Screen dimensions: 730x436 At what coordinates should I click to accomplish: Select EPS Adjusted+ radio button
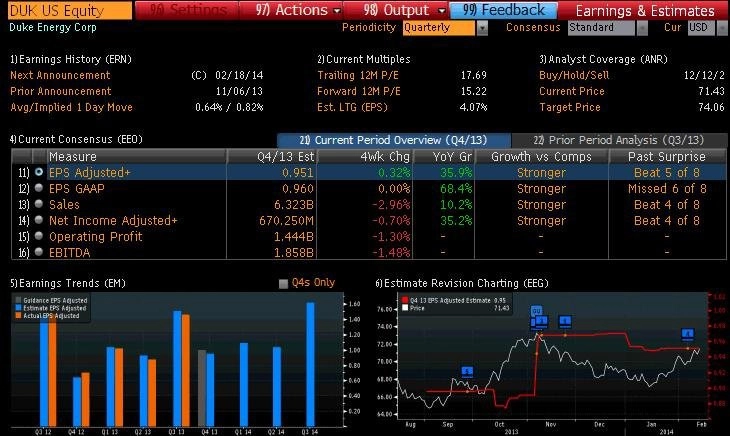click(39, 172)
